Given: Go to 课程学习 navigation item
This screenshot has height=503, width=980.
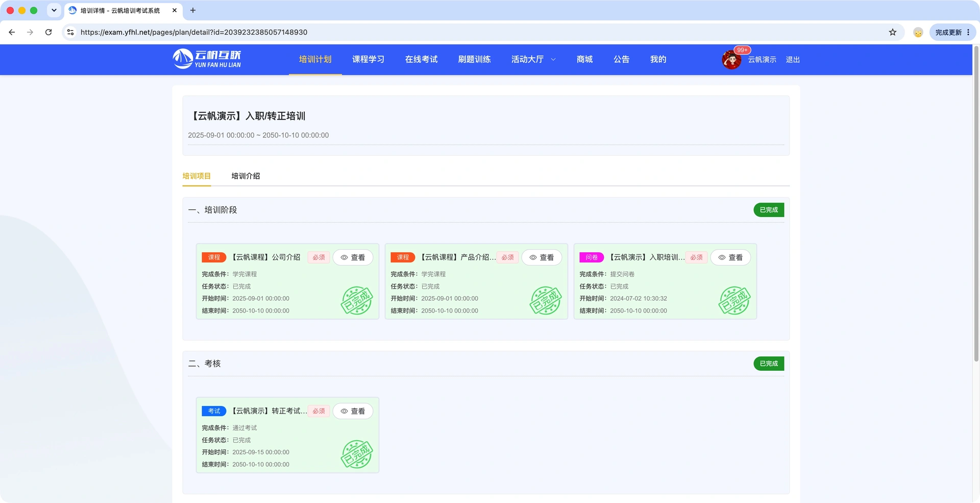Looking at the screenshot, I should (x=368, y=59).
